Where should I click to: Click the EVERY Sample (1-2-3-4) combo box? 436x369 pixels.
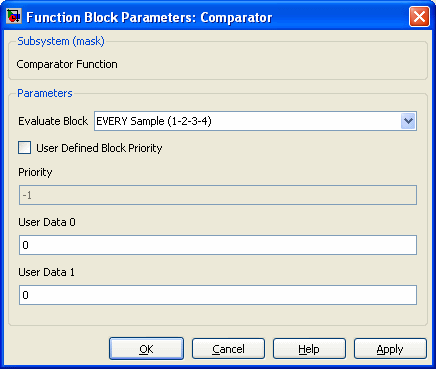pos(255,121)
